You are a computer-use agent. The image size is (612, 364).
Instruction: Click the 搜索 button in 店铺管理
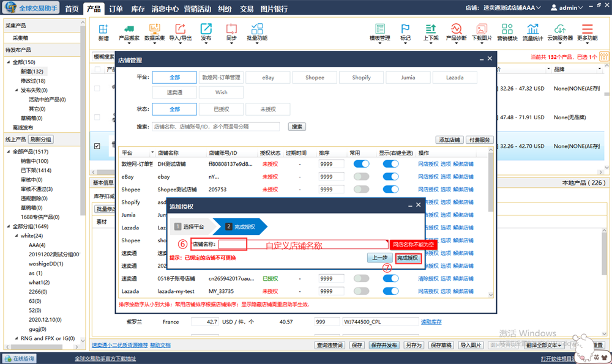[x=297, y=127]
